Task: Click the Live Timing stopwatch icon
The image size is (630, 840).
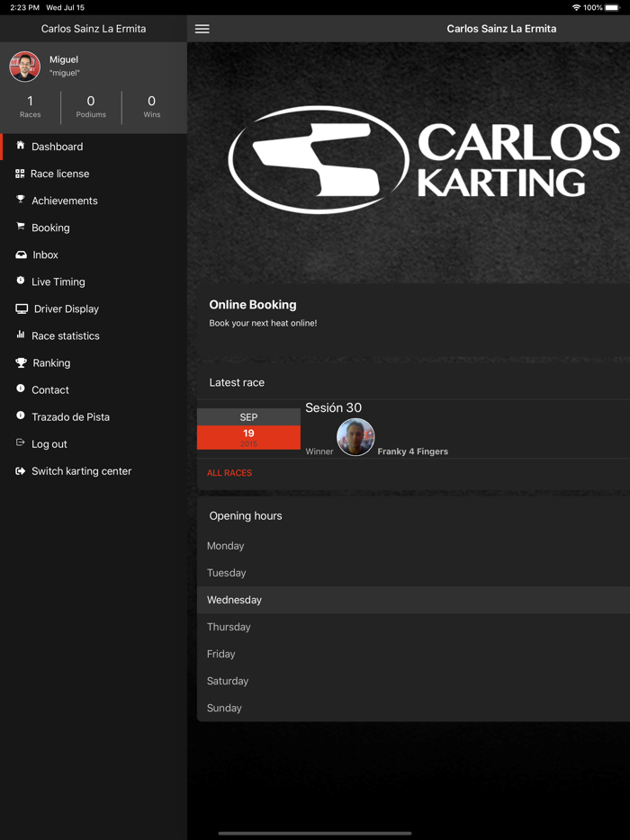Action: click(x=21, y=281)
